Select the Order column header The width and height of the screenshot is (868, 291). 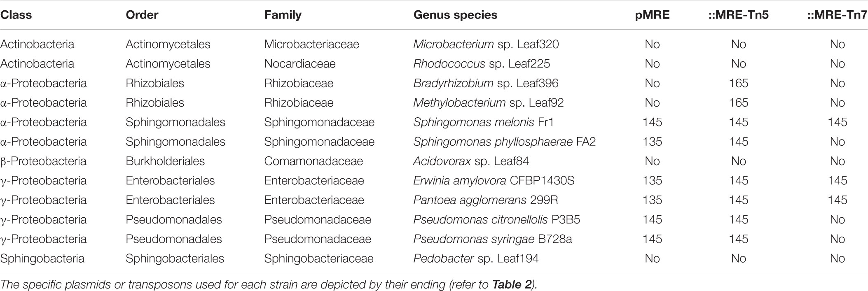(142, 15)
